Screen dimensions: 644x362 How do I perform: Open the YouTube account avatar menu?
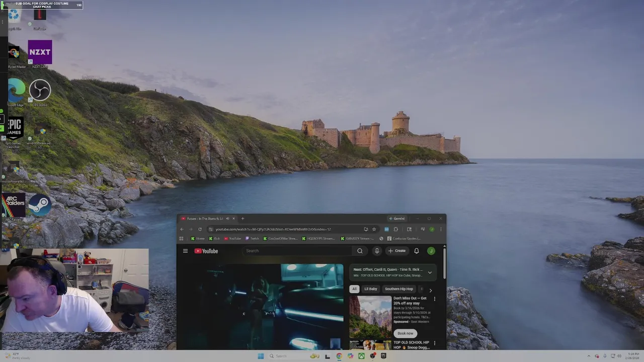[x=431, y=251]
